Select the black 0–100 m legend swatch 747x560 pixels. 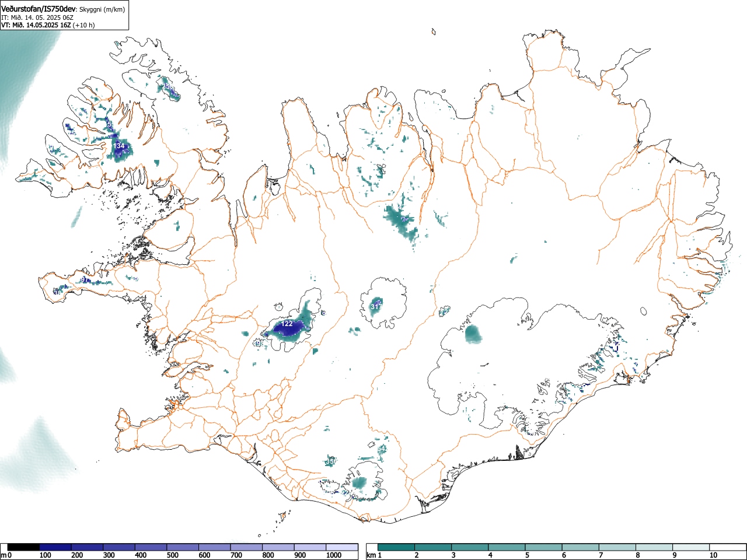pyautogui.click(x=24, y=547)
